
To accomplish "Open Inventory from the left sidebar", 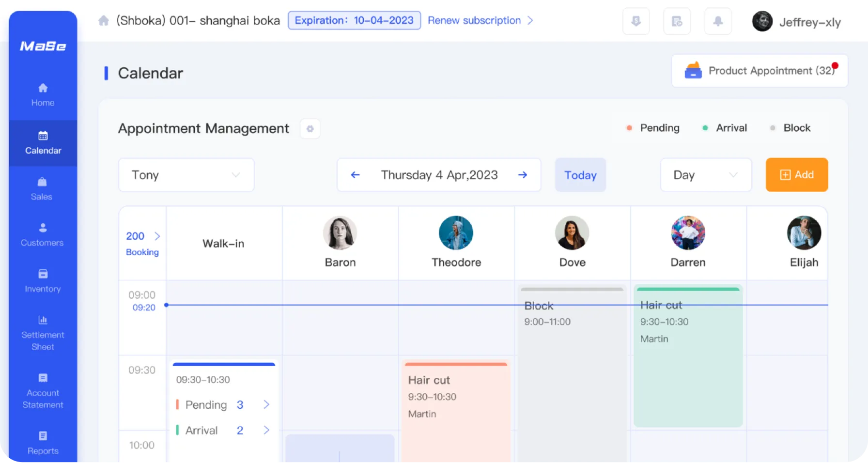I will point(42,281).
